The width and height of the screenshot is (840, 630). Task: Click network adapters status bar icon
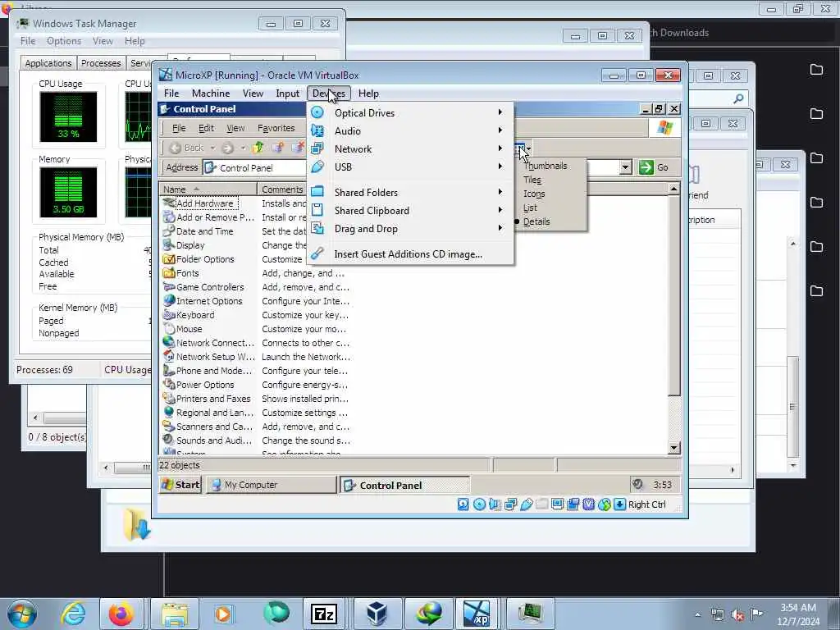tap(510, 504)
